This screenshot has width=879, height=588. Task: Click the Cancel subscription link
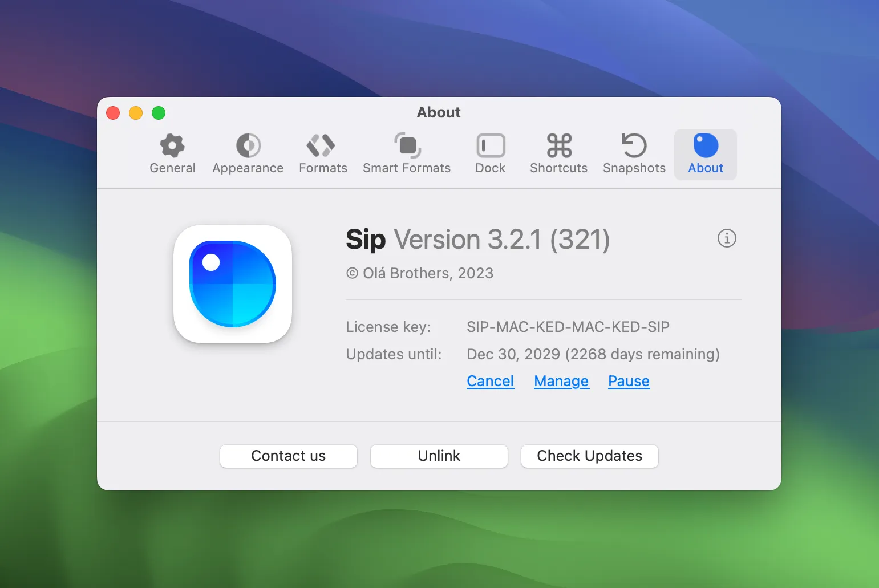pyautogui.click(x=490, y=381)
